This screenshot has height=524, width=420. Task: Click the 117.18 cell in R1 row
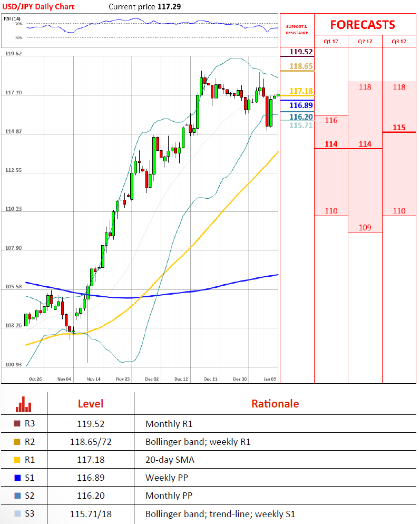[x=91, y=460]
